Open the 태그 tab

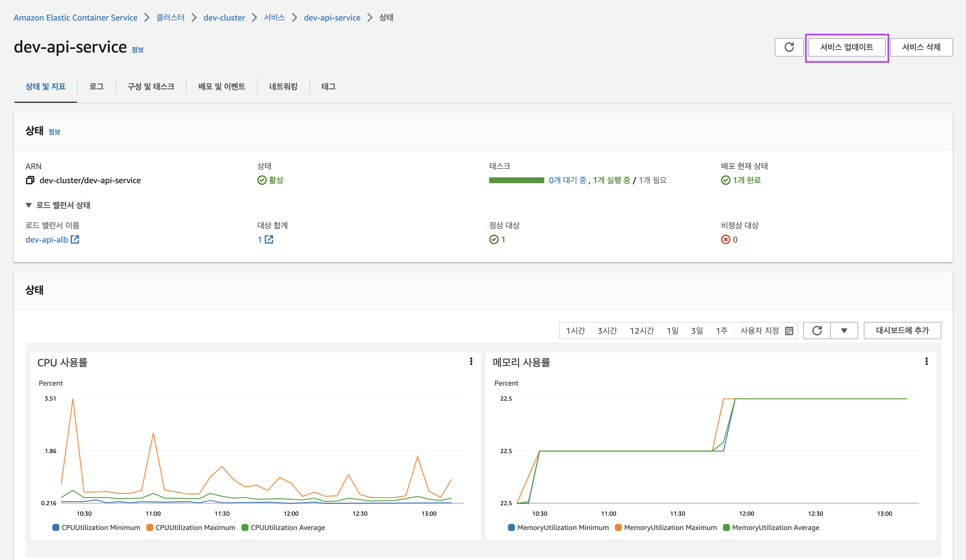(328, 87)
